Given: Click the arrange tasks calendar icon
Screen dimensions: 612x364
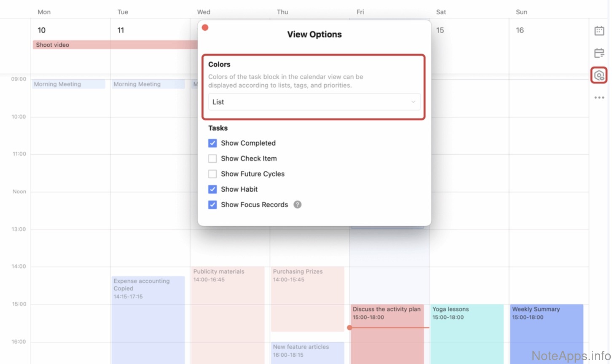Looking at the screenshot, I should click(599, 53).
